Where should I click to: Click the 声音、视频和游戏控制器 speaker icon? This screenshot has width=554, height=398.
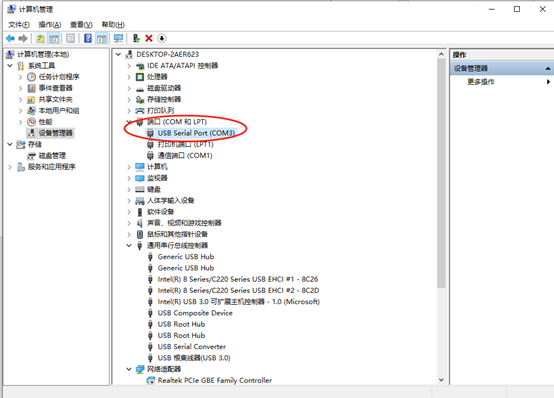point(140,223)
